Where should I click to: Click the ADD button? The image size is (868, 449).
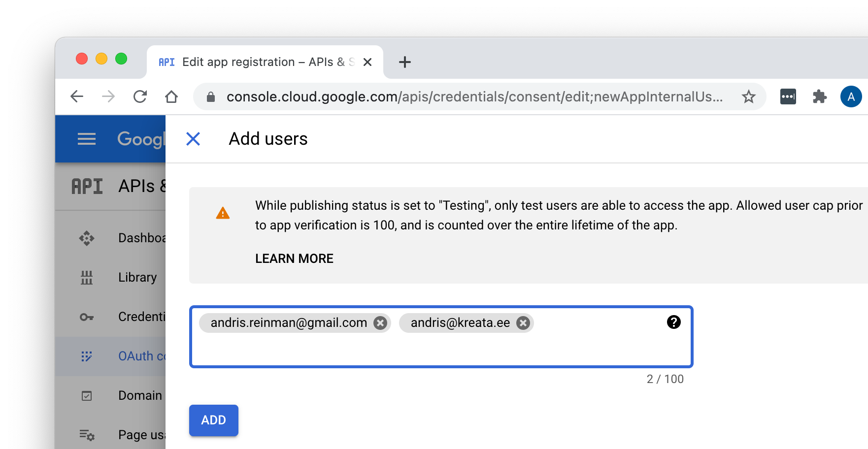(213, 420)
